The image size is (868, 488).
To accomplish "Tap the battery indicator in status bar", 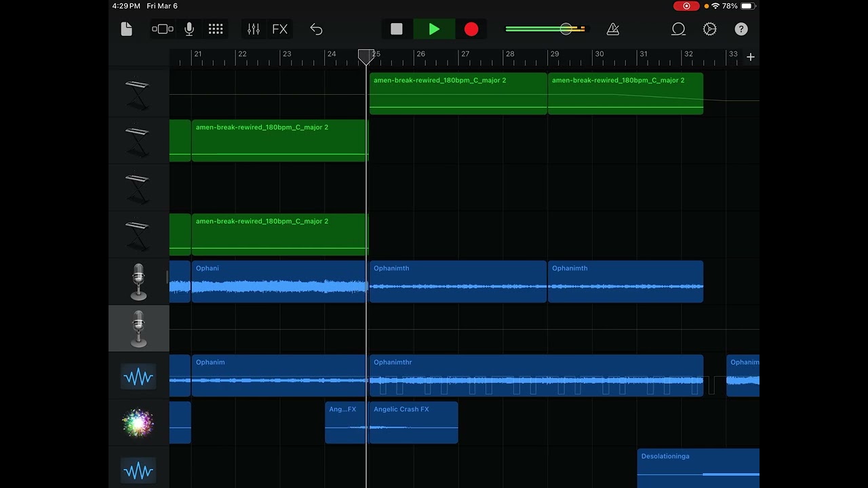I will coord(747,6).
